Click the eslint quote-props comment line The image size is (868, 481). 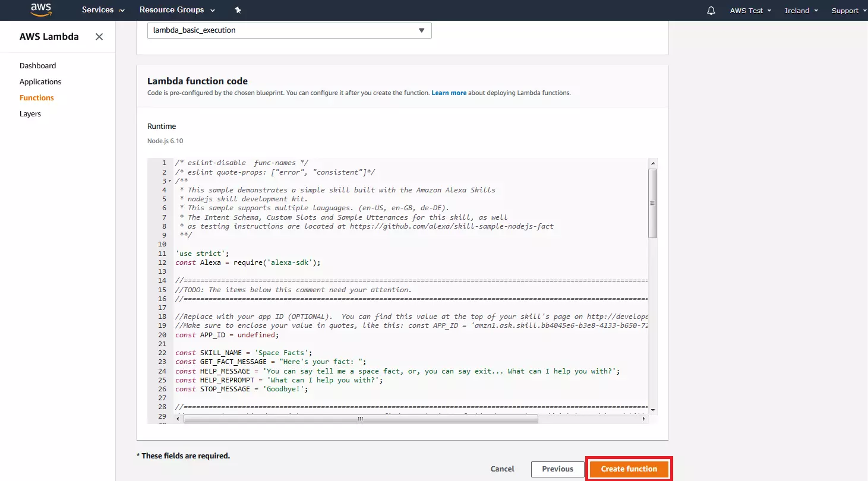click(x=275, y=172)
